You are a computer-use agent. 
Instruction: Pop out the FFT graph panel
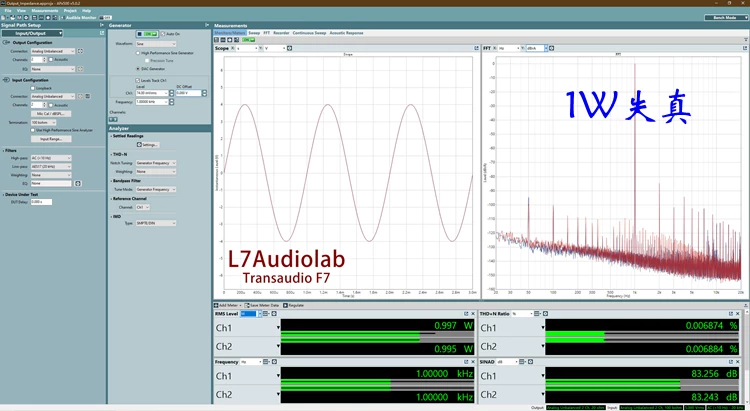745,48
